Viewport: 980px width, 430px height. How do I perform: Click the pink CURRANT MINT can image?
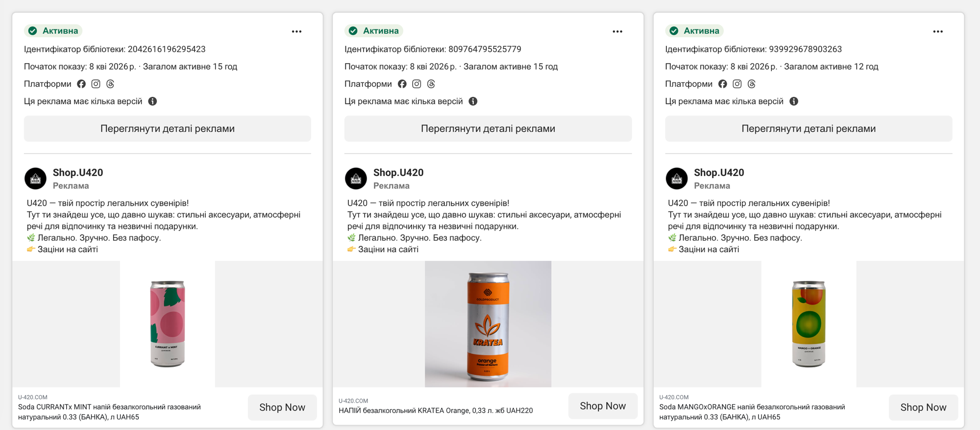[x=168, y=324]
